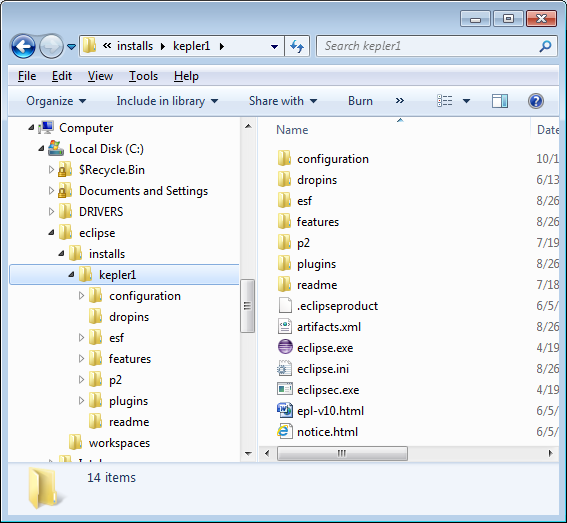Click the installs breadcrumb in address bar
Image resolution: width=567 pixels, height=523 pixels.
point(135,46)
